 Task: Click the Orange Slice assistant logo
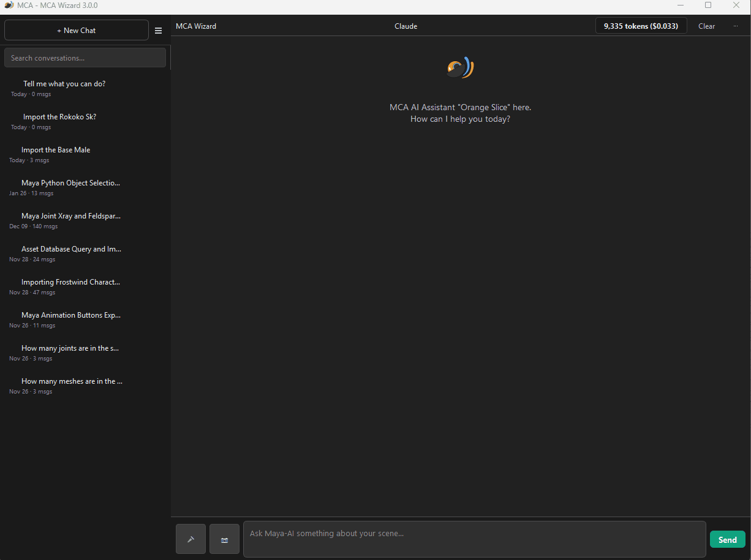point(460,68)
